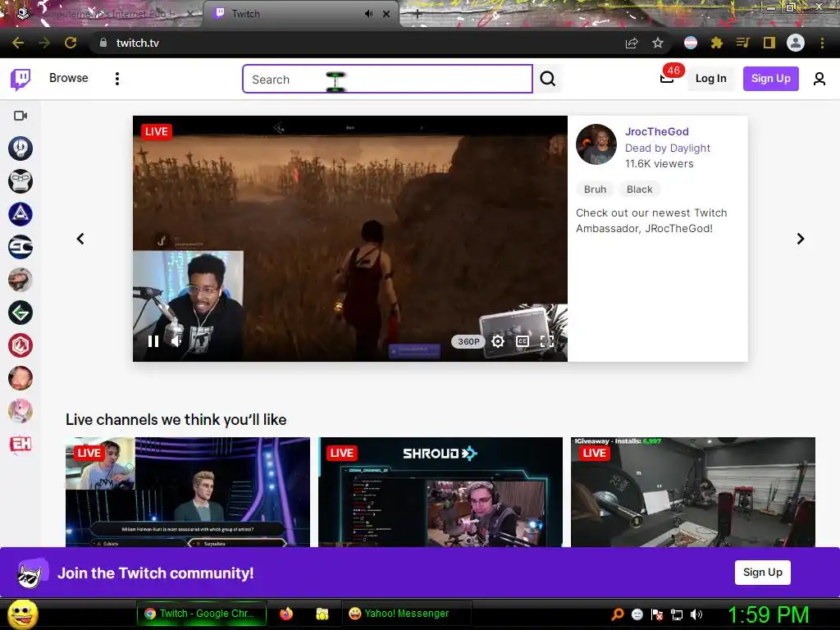Go to next featured stream carousel arrow
Viewport: 840px width, 630px height.
[x=801, y=239]
